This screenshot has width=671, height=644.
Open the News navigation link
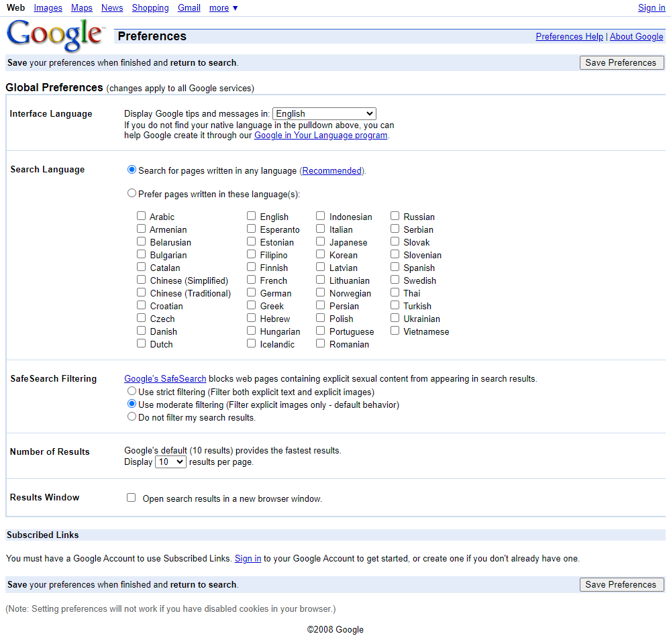tap(112, 7)
